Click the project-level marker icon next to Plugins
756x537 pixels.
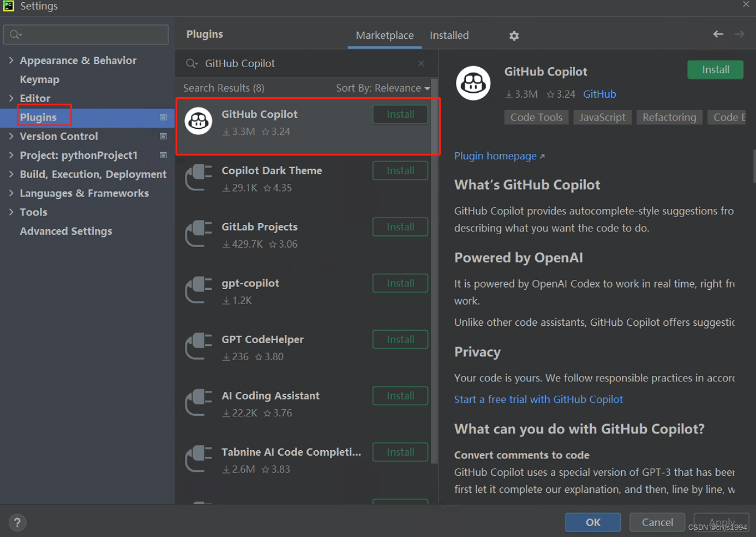163,117
